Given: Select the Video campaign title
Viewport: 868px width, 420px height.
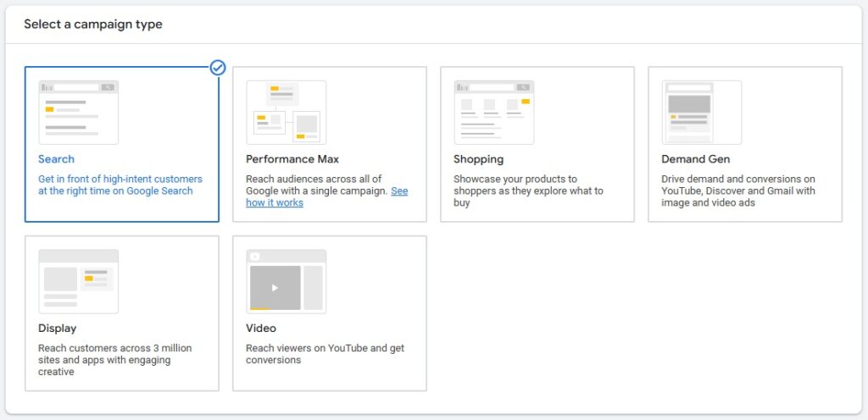Looking at the screenshot, I should 261,329.
